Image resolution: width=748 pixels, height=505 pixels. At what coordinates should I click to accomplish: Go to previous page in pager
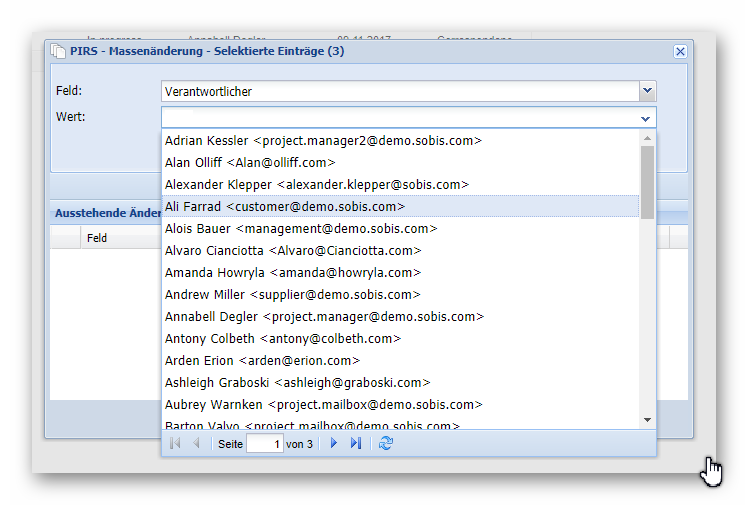[196, 443]
